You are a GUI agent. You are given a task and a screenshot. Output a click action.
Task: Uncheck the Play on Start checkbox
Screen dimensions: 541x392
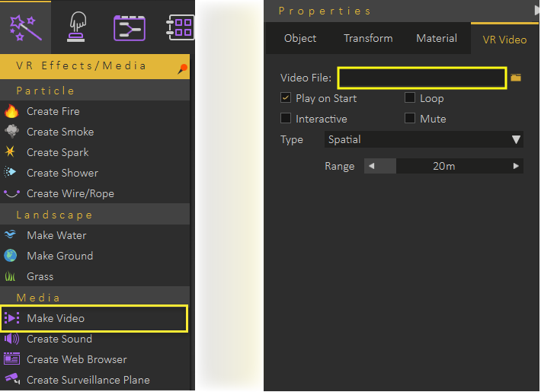pos(286,98)
